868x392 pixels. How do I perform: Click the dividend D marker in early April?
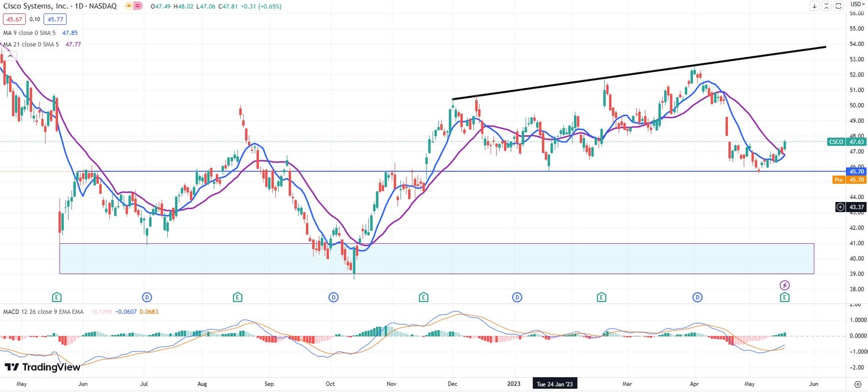(698, 297)
